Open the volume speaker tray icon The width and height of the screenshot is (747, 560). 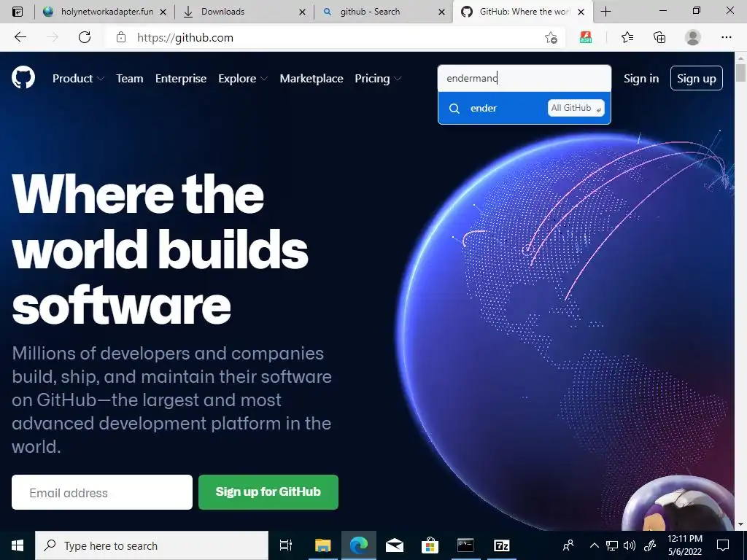click(x=630, y=545)
